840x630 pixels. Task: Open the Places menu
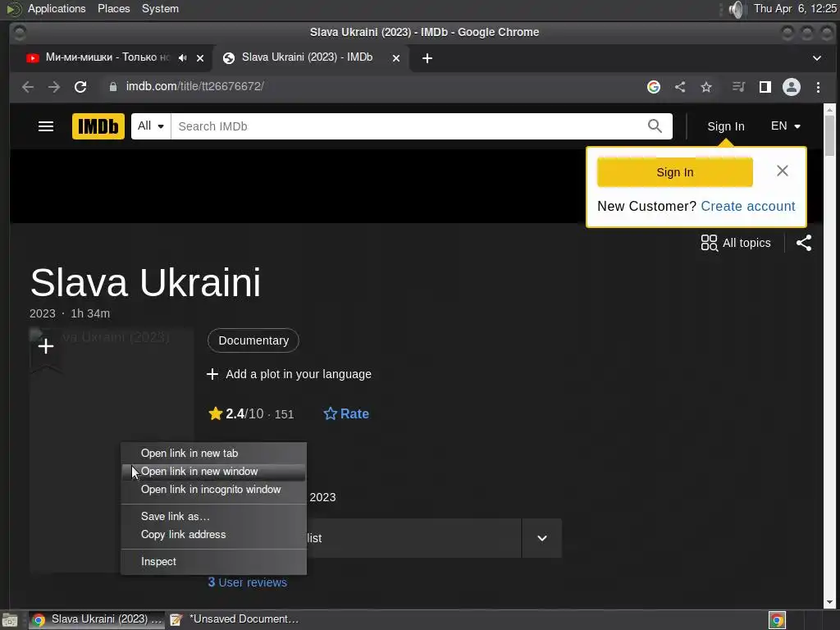click(113, 8)
